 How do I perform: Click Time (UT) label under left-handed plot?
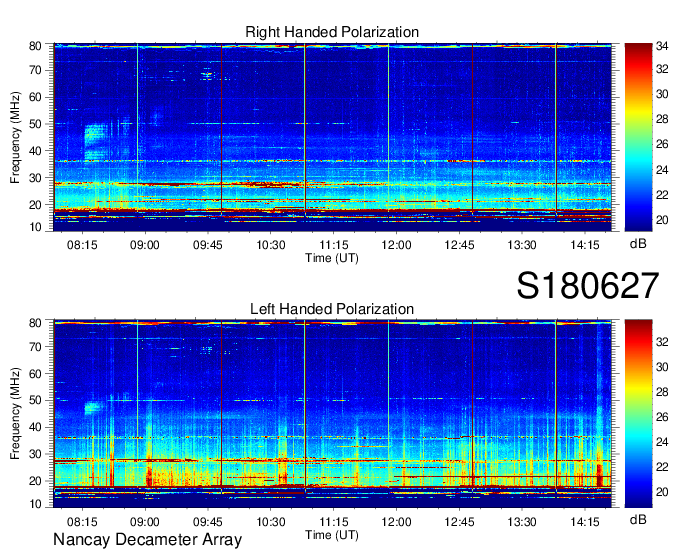(x=332, y=535)
